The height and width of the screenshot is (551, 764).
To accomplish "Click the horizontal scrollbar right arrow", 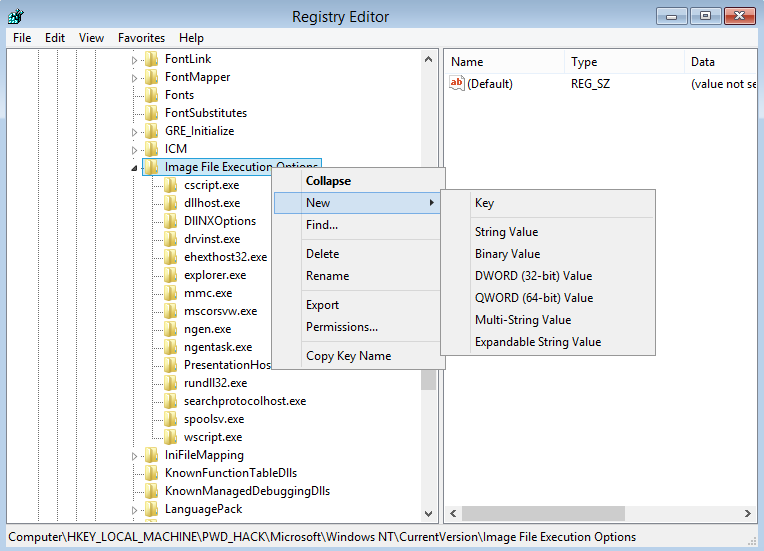I will (x=747, y=513).
